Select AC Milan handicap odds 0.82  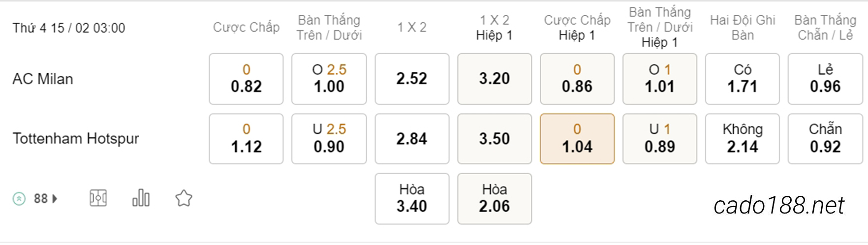coord(246,79)
